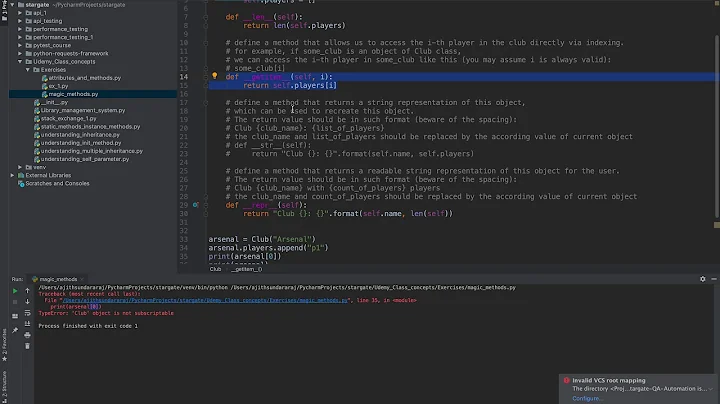
Task: Click the __getitem__() breadcrumb
Action: pyautogui.click(x=247, y=269)
